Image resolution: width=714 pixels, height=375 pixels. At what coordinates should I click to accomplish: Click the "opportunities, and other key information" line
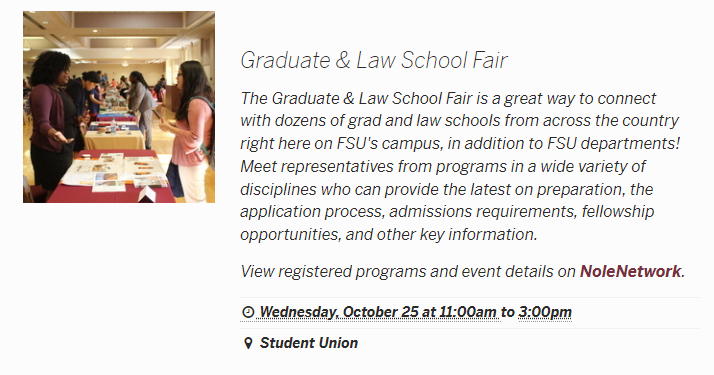click(x=389, y=234)
